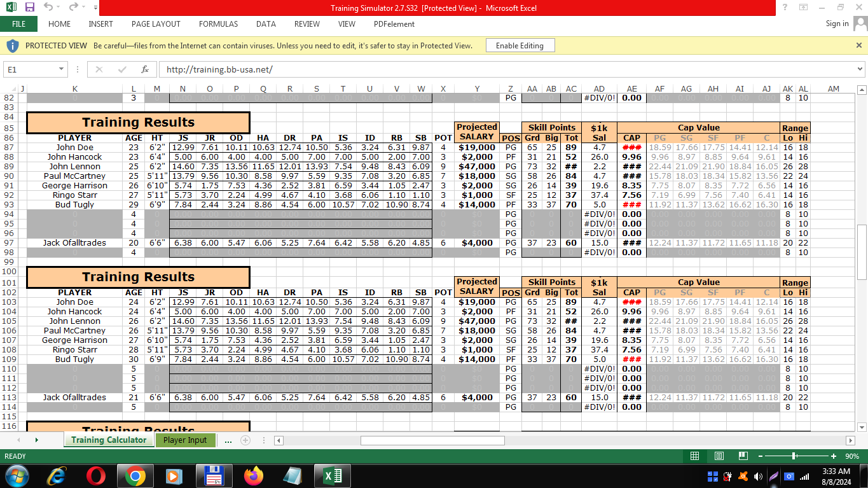
Task: Click player name Jack Ofalltrades in row 97
Action: pyautogui.click(x=75, y=242)
